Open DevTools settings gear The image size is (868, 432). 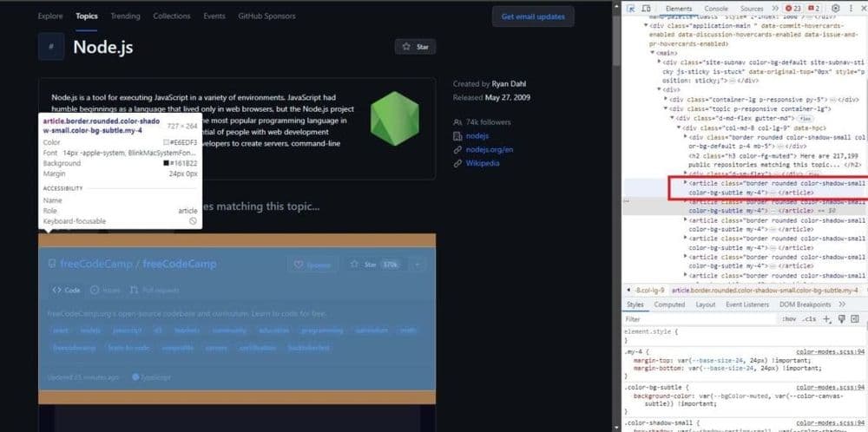[836, 9]
